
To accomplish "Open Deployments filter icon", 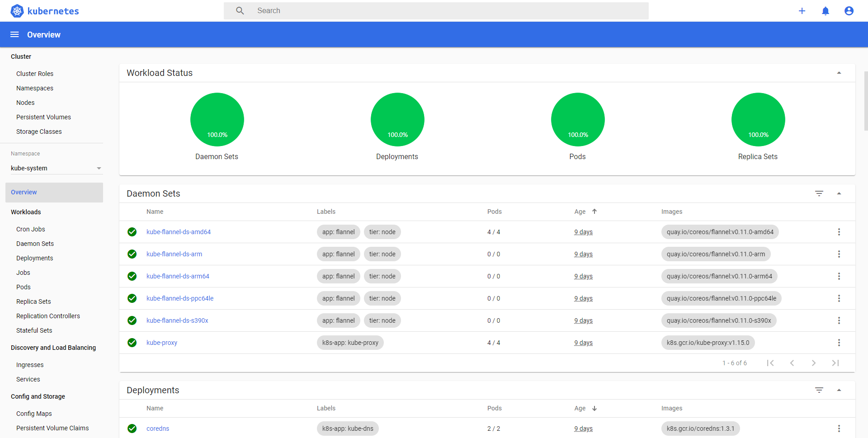I will coord(819,390).
